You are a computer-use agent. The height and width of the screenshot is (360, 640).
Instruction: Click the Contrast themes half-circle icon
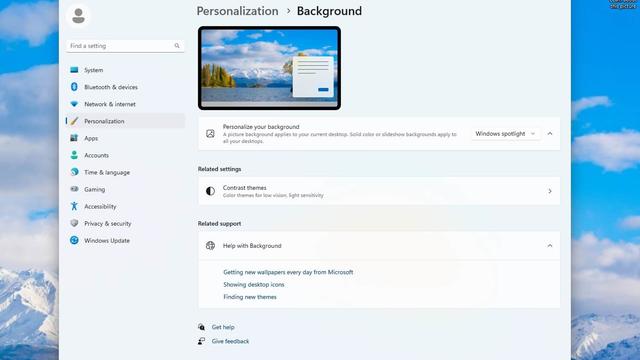[x=210, y=191]
